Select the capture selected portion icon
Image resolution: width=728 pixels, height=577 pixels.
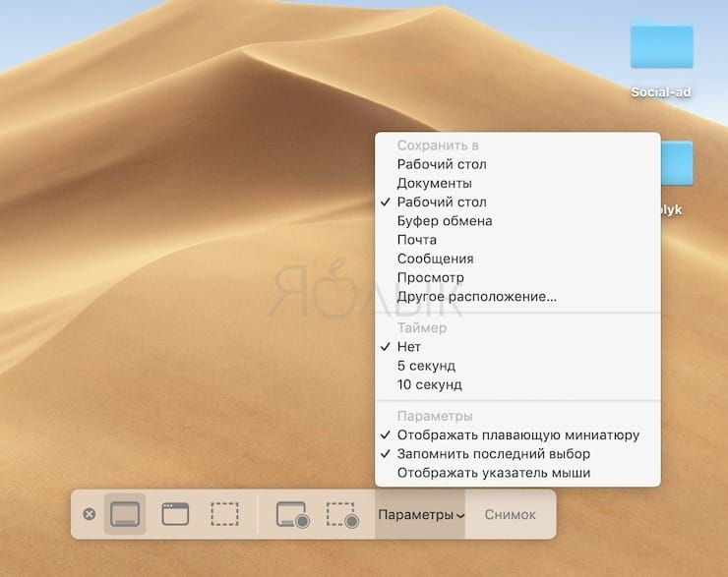pyautogui.click(x=224, y=514)
